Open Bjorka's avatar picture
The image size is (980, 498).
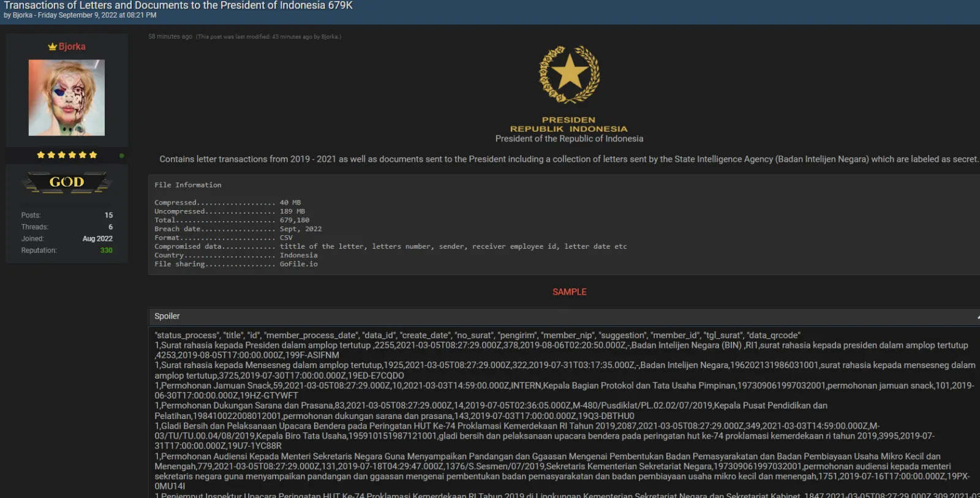67,98
